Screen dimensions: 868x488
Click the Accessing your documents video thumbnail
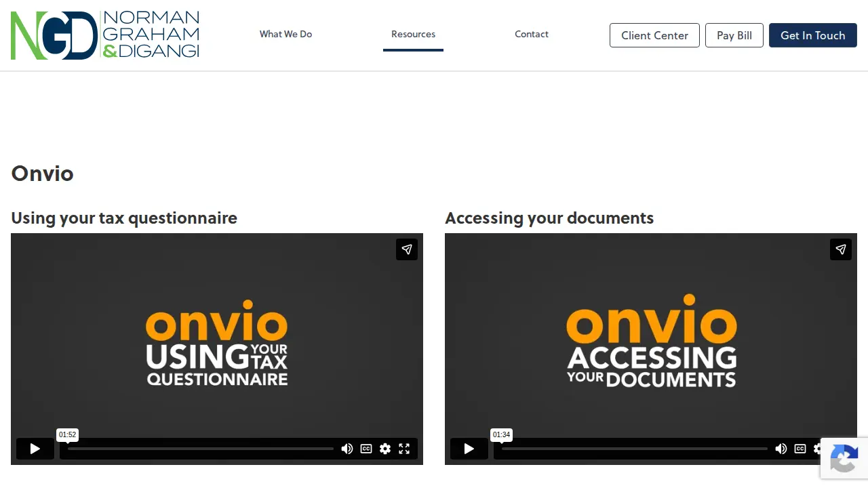tap(651, 349)
